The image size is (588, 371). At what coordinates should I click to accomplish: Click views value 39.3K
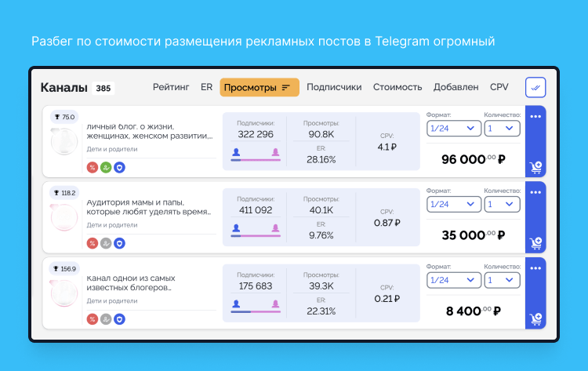pyautogui.click(x=321, y=286)
